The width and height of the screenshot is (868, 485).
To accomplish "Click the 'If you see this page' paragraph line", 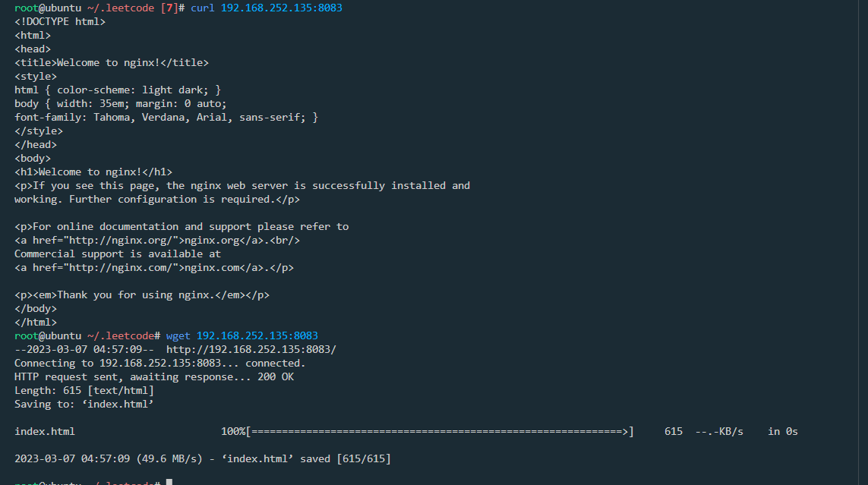I will click(x=242, y=185).
